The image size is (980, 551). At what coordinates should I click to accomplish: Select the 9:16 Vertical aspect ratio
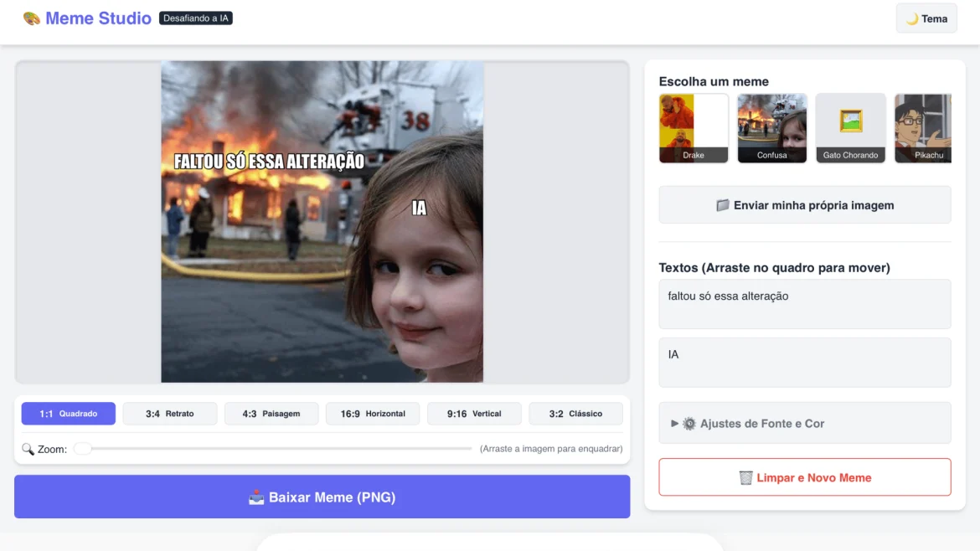(474, 414)
